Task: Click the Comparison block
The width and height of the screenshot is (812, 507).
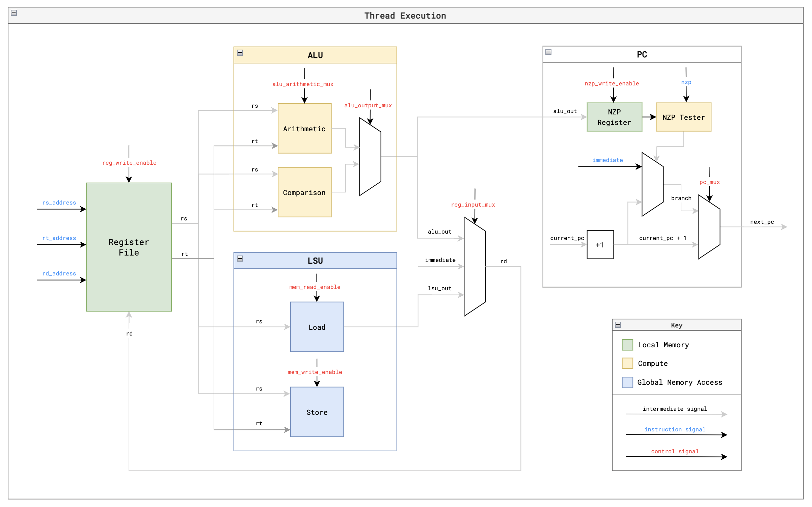Action: (x=304, y=192)
